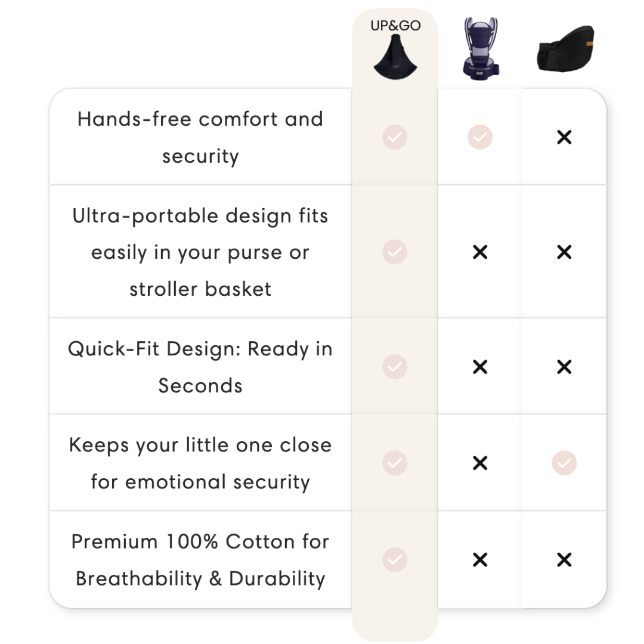644x644 pixels.
Task: Click the black hip seat carrier image
Action: pos(565,48)
